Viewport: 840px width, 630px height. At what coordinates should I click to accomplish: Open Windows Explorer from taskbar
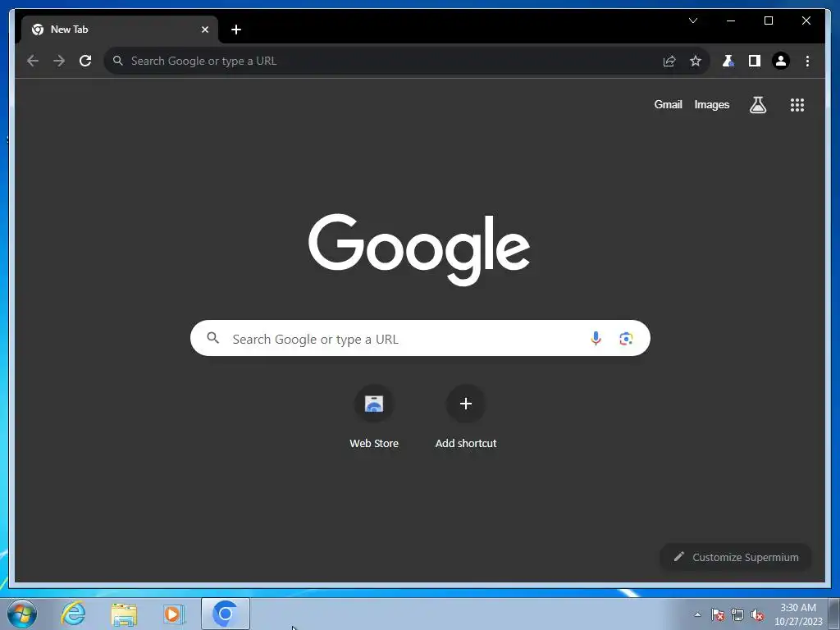[124, 614]
